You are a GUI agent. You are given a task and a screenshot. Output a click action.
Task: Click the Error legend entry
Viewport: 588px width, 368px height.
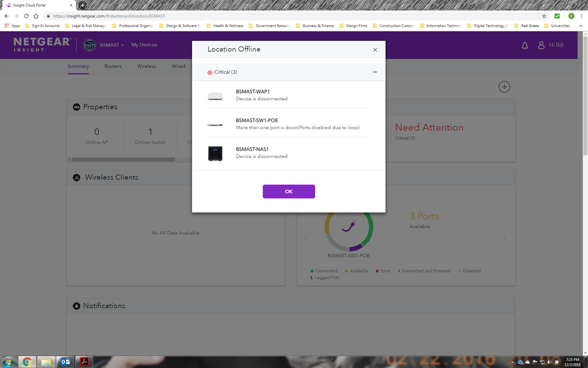tap(383, 271)
